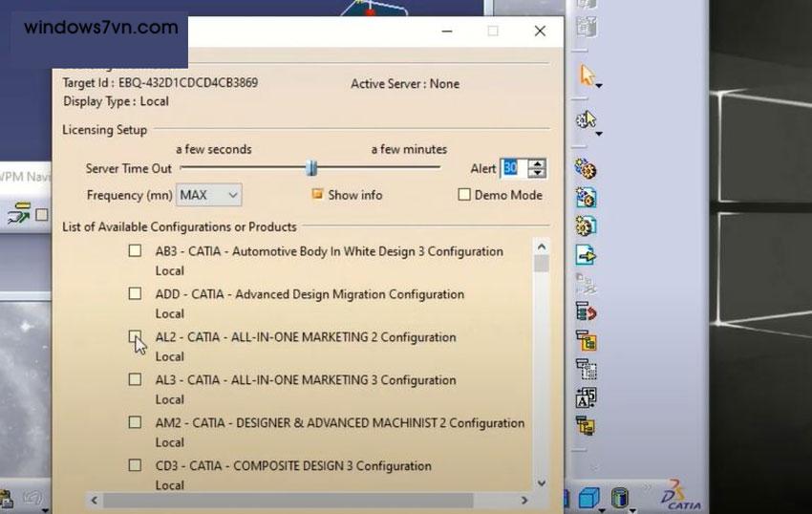
Task: Increase the Alert value with up arrow
Action: coord(538,163)
